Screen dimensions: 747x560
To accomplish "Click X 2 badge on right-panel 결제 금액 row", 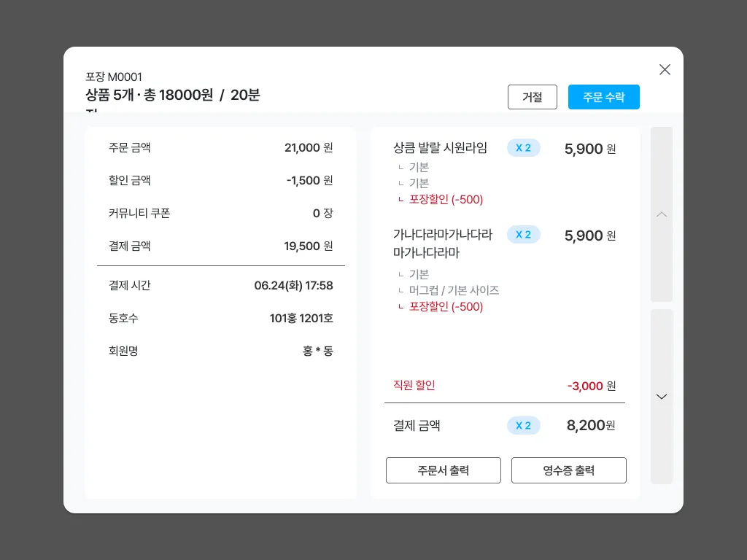I will (x=523, y=426).
